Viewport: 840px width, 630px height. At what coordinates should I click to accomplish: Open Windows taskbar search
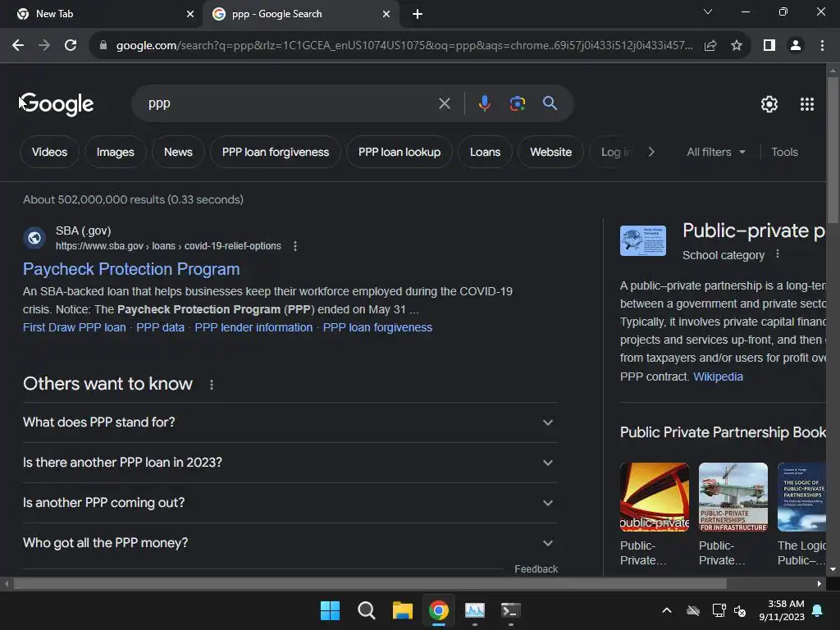(x=367, y=610)
